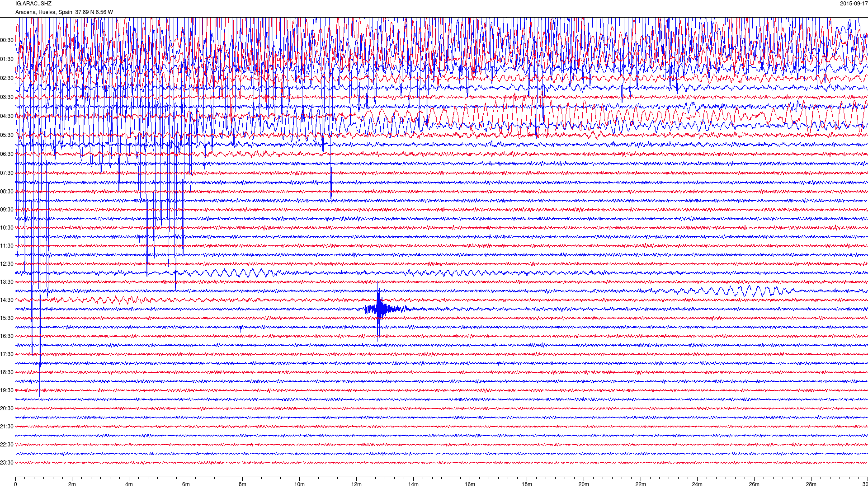The width and height of the screenshot is (868, 488).
Task: Select the 08:30 time label
Action: tap(7, 192)
